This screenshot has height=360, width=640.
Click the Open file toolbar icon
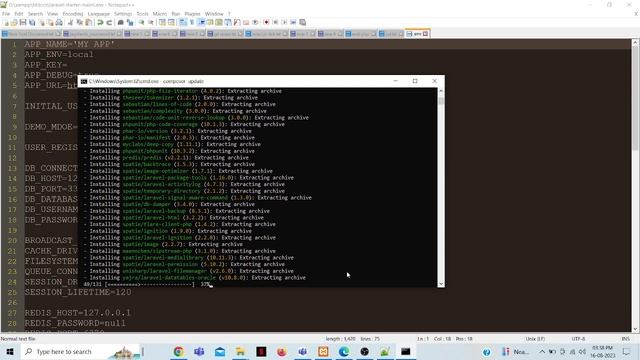point(14,22)
